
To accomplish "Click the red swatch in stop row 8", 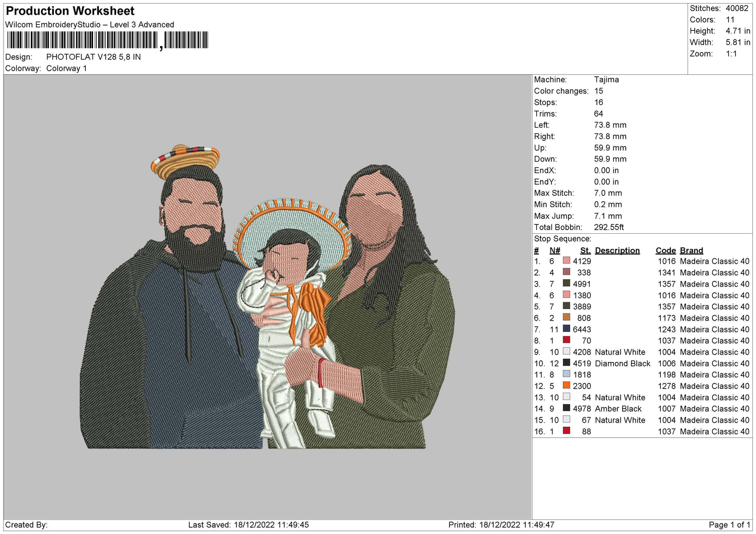I will pyautogui.click(x=566, y=340).
